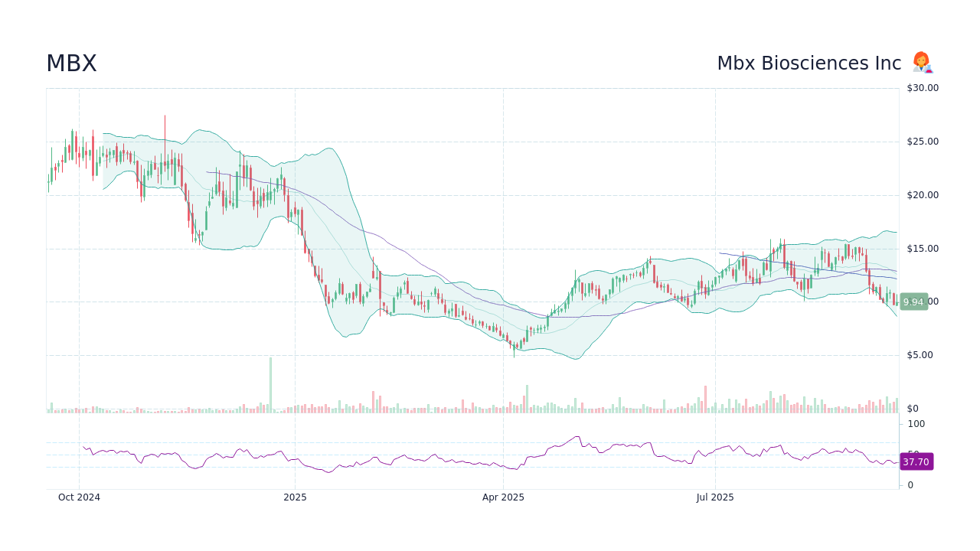980x551 pixels.
Task: Select the lowest candlestick near $5.00
Action: 514,349
